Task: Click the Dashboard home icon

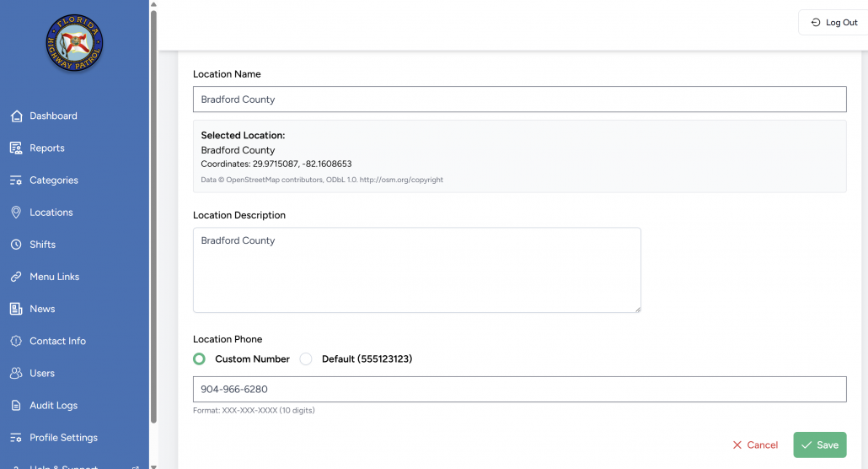Action: click(16, 116)
